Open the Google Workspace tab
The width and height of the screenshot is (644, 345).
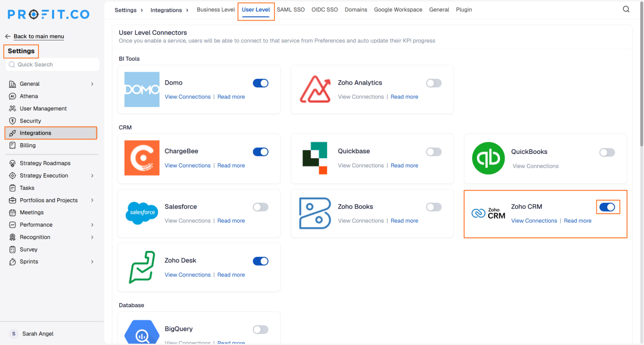pyautogui.click(x=398, y=10)
